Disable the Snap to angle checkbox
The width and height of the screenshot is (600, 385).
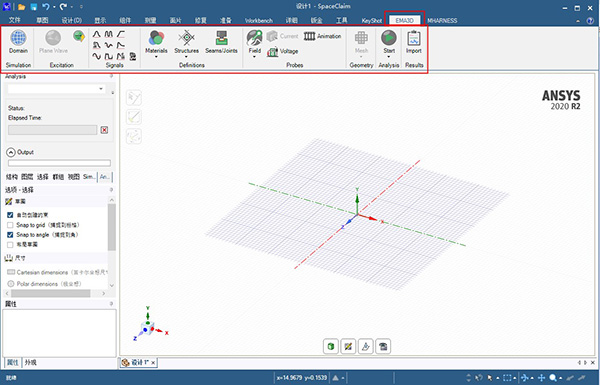(10, 235)
